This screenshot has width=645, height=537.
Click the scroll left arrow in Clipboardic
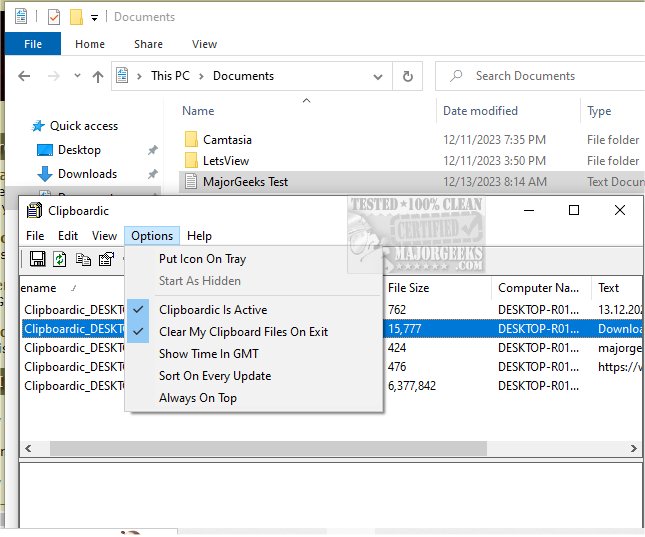pyautogui.click(x=28, y=448)
